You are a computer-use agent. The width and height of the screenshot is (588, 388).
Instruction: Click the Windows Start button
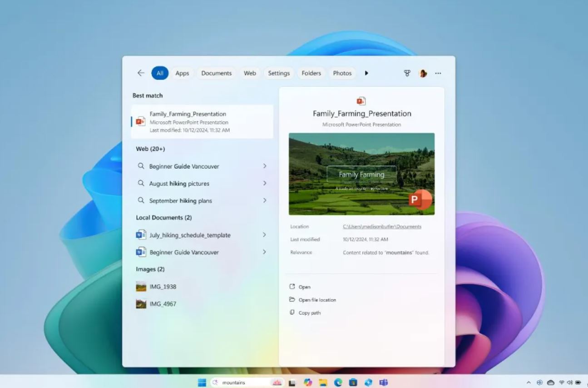pos(202,383)
